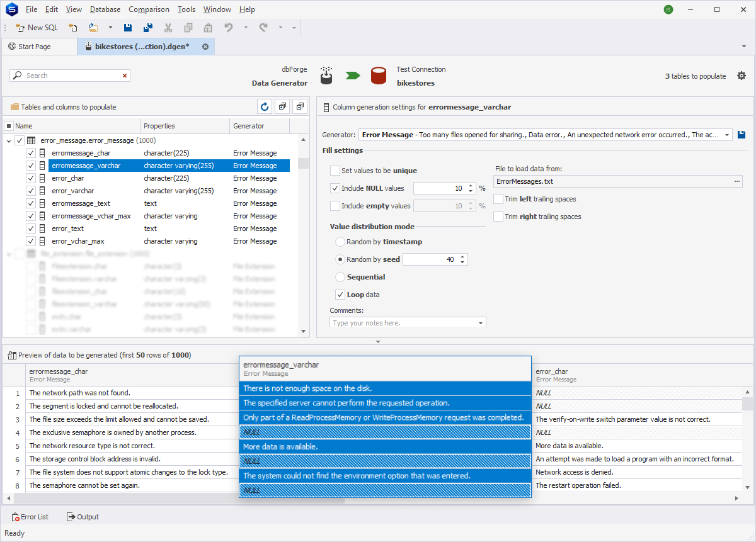Open the Comparison menu
The image size is (756, 542).
coord(149,9)
